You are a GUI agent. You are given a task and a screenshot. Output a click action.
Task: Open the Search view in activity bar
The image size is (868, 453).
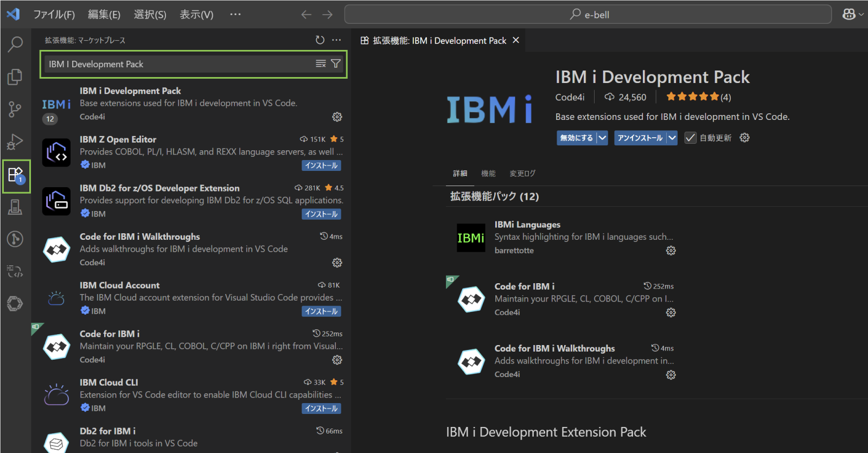(x=15, y=44)
